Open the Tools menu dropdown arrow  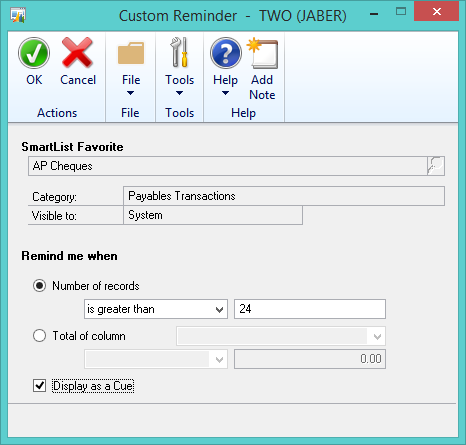point(179,93)
